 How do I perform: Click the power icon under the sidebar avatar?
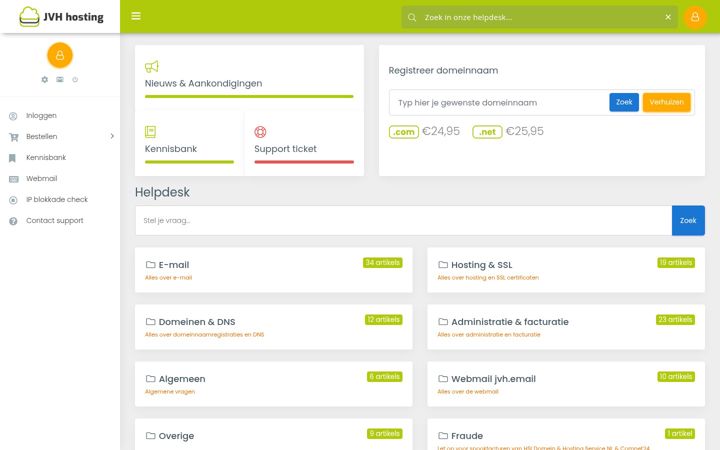75,79
